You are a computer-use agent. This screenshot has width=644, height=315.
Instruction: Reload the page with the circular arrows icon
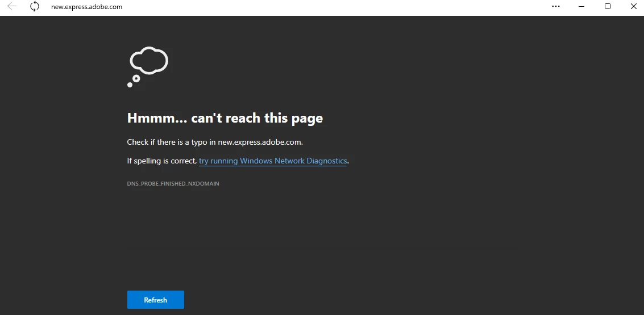point(35,6)
